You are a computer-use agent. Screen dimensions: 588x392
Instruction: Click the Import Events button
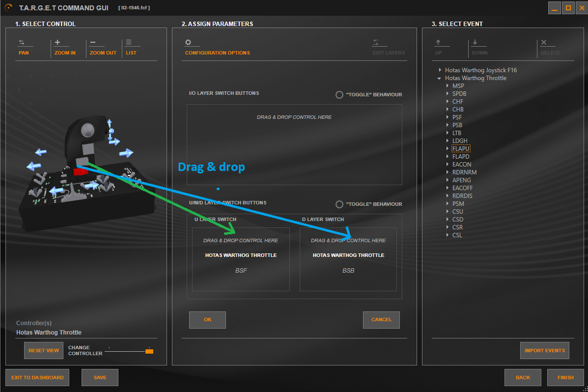click(544, 351)
